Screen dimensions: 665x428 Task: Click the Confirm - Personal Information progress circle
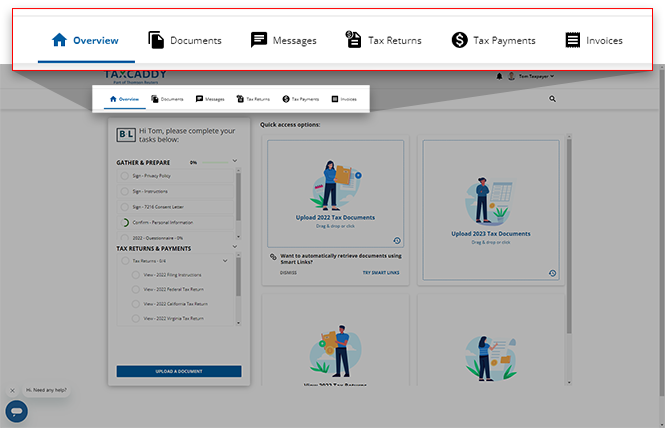coord(125,222)
